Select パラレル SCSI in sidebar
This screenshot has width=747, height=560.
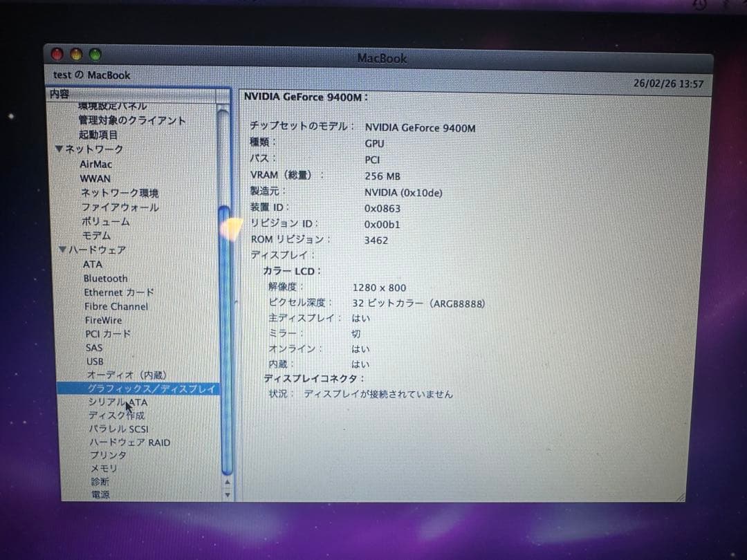pos(119,429)
